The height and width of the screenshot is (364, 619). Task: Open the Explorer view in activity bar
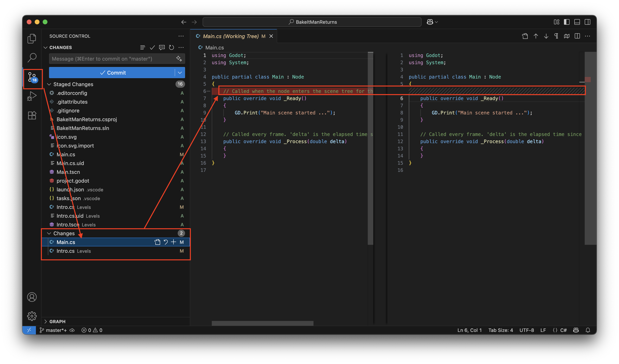point(32,38)
